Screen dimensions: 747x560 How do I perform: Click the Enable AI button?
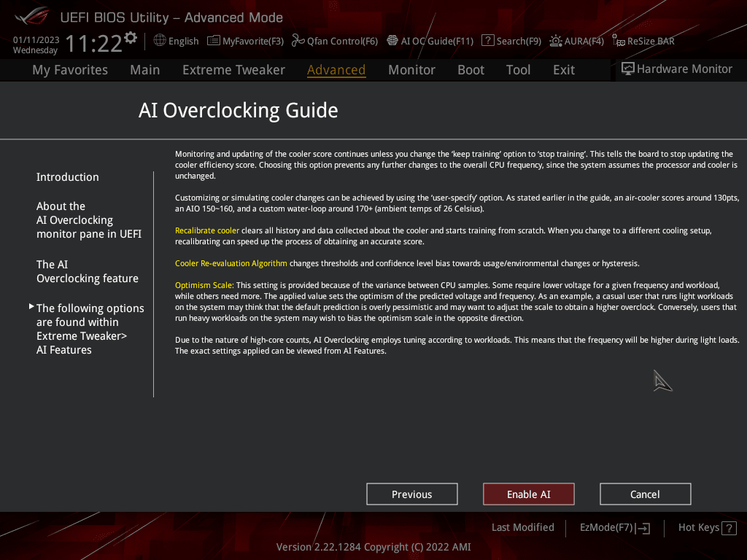click(528, 494)
